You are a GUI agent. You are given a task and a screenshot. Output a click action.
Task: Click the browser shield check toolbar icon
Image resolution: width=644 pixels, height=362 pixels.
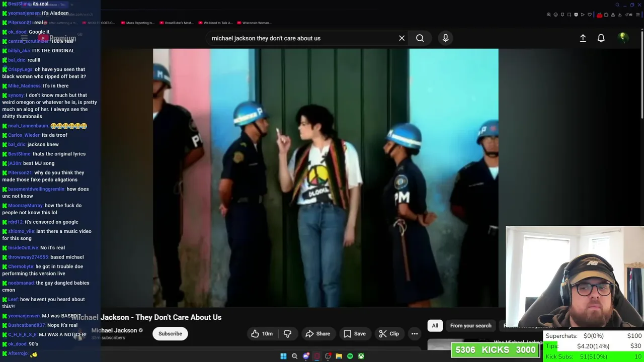click(x=576, y=15)
